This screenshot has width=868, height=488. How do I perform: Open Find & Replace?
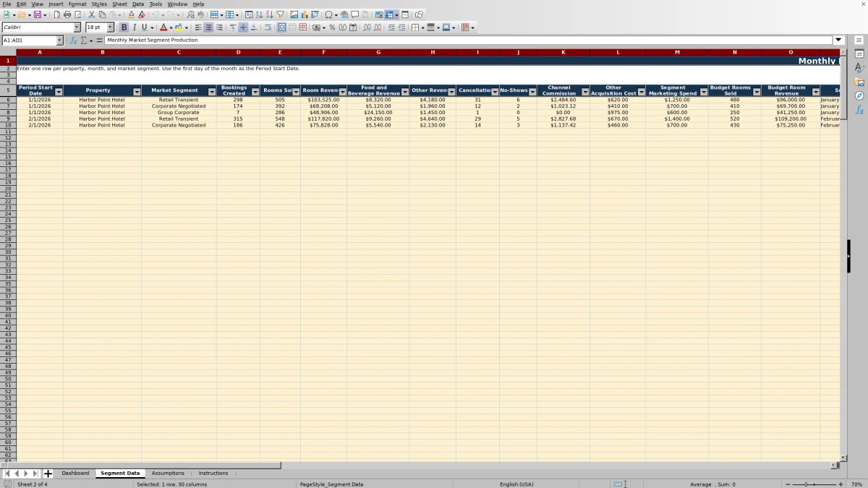[x=190, y=14]
